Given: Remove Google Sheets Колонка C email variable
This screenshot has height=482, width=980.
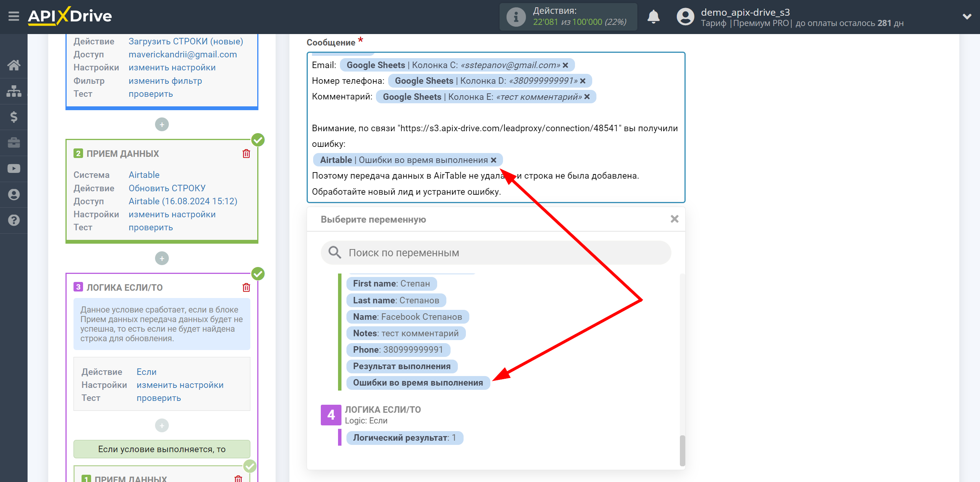Looking at the screenshot, I should (x=565, y=65).
